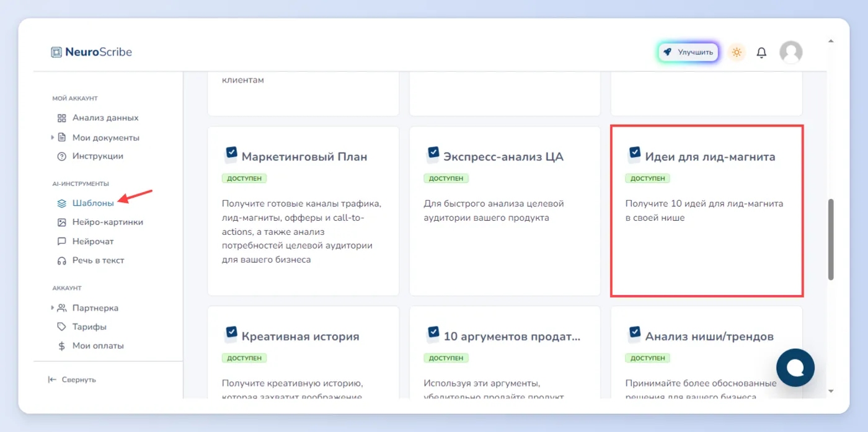Open Мои документы menu item
Viewport: 868px width, 432px height.
(106, 138)
